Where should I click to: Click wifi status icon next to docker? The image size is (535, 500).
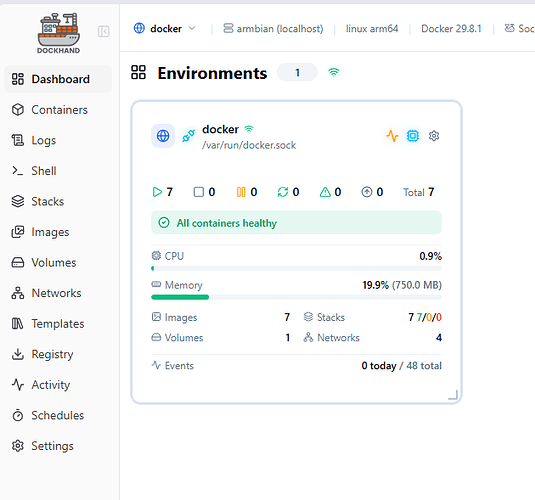[x=249, y=129]
